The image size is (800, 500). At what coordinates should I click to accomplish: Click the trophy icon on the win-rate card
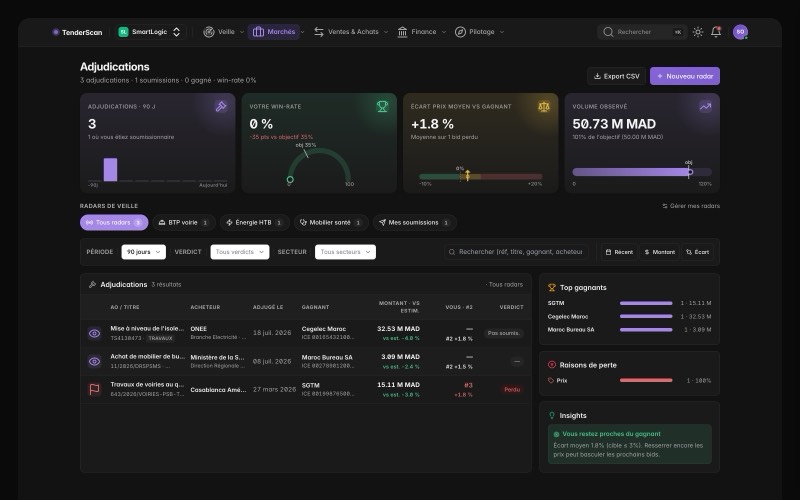coord(382,106)
